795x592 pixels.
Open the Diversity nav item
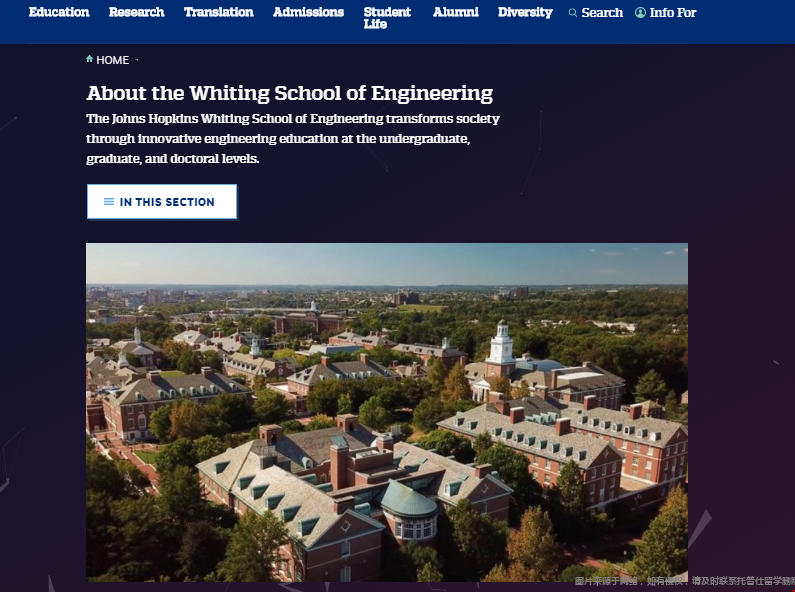pyautogui.click(x=525, y=12)
